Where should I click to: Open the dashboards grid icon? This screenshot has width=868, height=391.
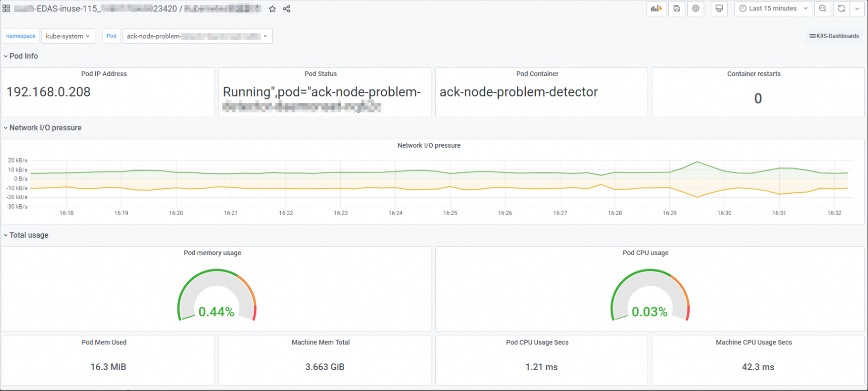(6, 9)
